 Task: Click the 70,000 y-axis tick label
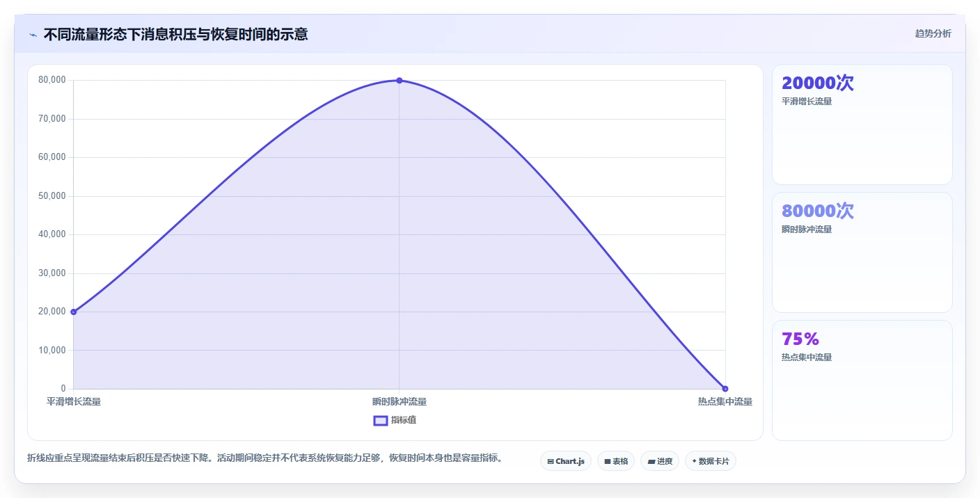52,119
